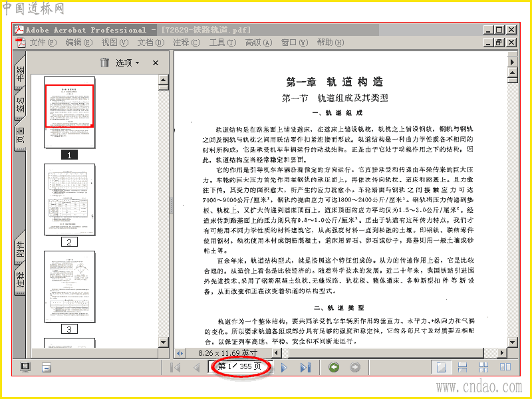Go to the first page button

(x=175, y=368)
